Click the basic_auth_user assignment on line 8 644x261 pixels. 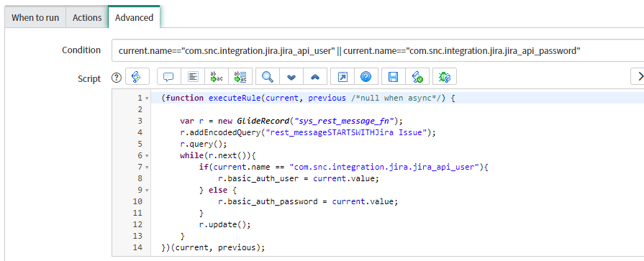299,178
